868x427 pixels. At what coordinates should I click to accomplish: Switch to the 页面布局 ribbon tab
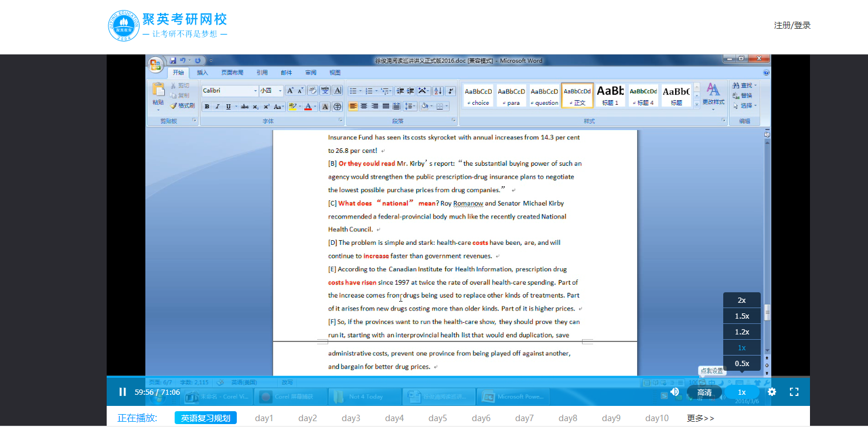pos(232,73)
